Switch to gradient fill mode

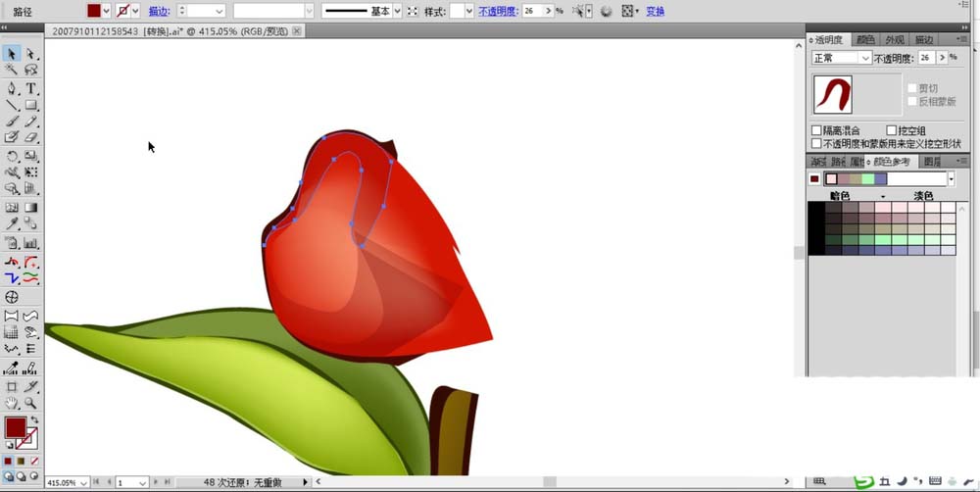22,462
